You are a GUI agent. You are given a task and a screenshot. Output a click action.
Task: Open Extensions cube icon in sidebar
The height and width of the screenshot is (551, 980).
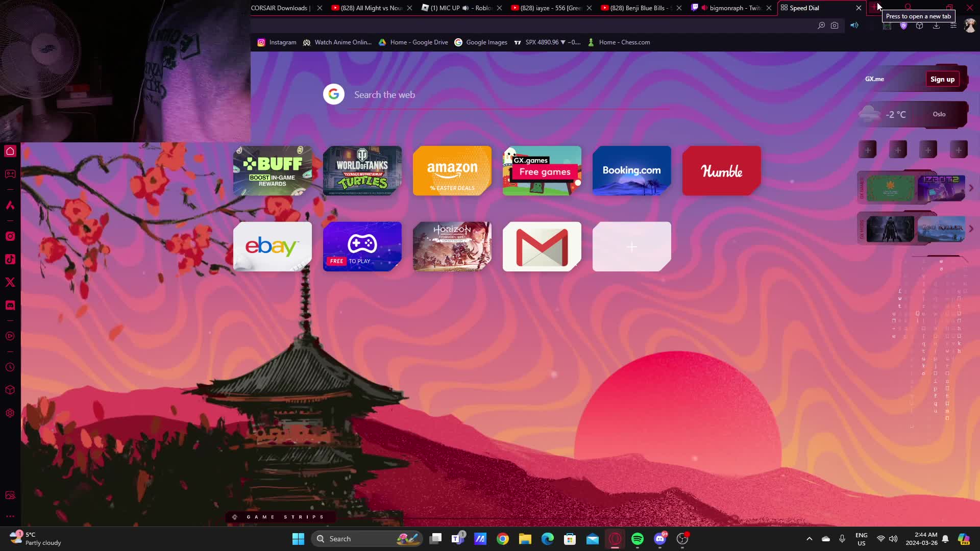[10, 390]
